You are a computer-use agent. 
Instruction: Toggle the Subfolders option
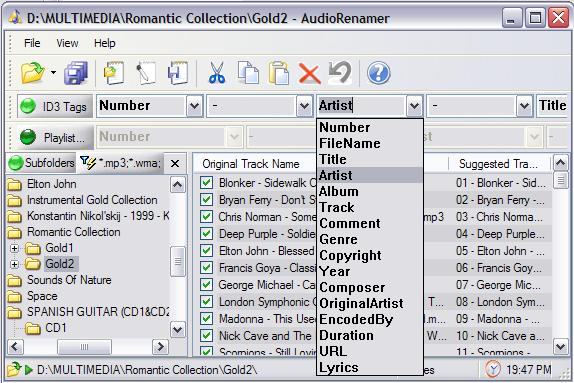(x=42, y=163)
